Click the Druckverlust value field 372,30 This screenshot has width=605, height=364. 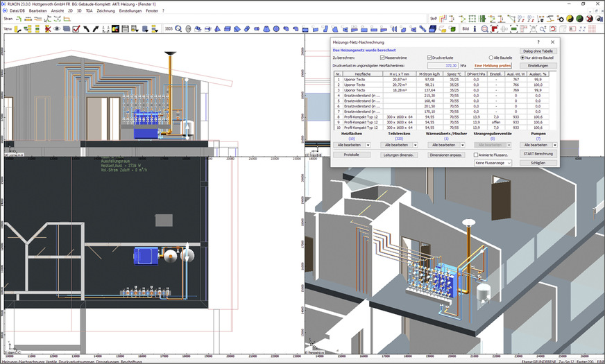point(443,66)
